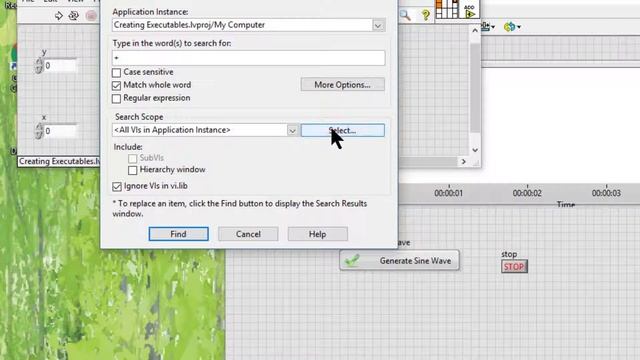The image size is (640, 360).
Task: Click the Abort Execution toolbar icon
Action: (91, 16)
